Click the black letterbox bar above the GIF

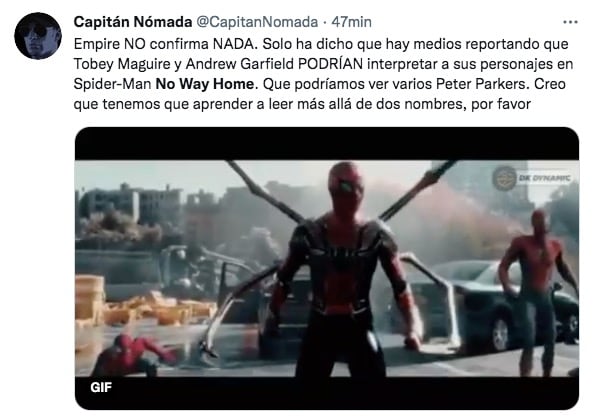click(327, 144)
